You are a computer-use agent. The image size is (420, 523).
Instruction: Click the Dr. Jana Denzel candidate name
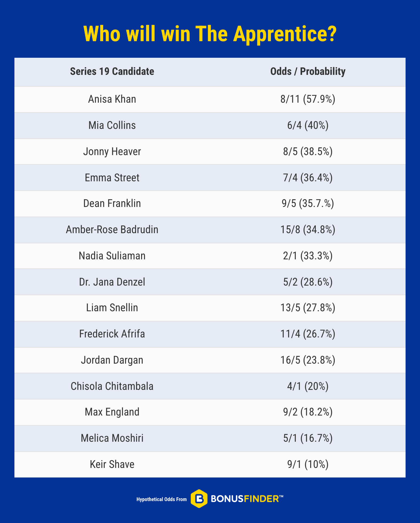112,282
